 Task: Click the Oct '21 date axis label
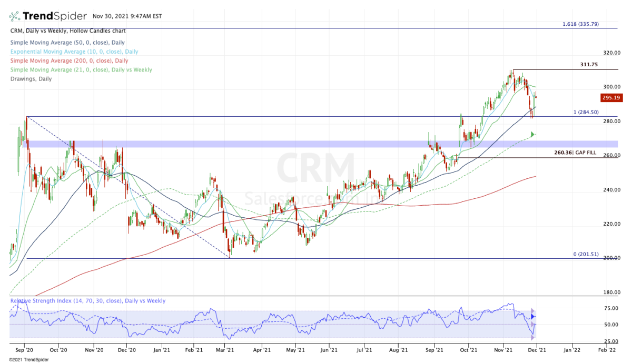(468, 349)
